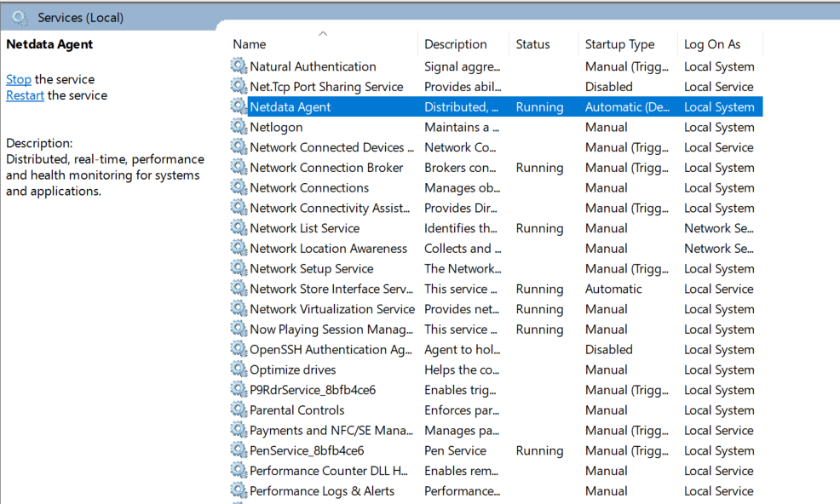Click the Netdata Agent service gear icon
Image resolution: width=840 pixels, height=504 pixels.
(239, 106)
